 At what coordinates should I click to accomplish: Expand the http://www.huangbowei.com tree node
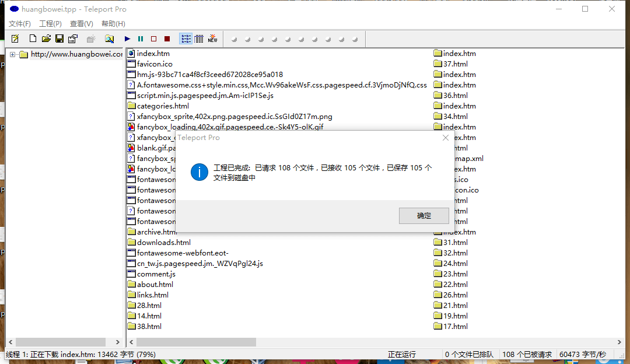point(12,54)
